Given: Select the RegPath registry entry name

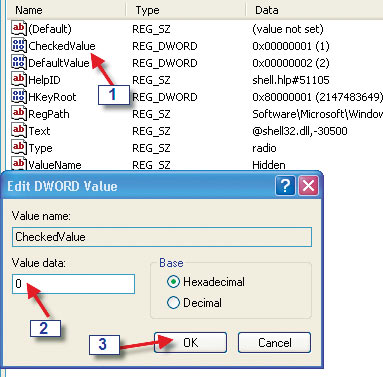Looking at the screenshot, I should coord(49,114).
